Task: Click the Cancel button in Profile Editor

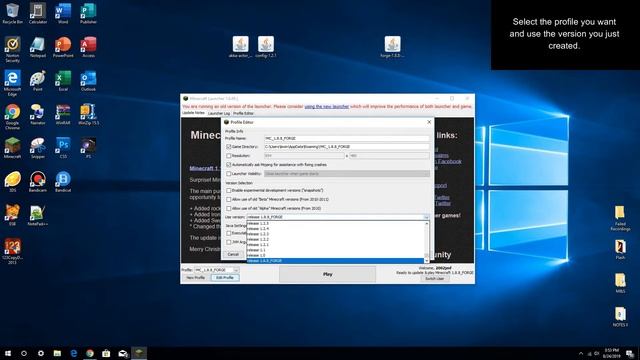Action: coord(233,254)
